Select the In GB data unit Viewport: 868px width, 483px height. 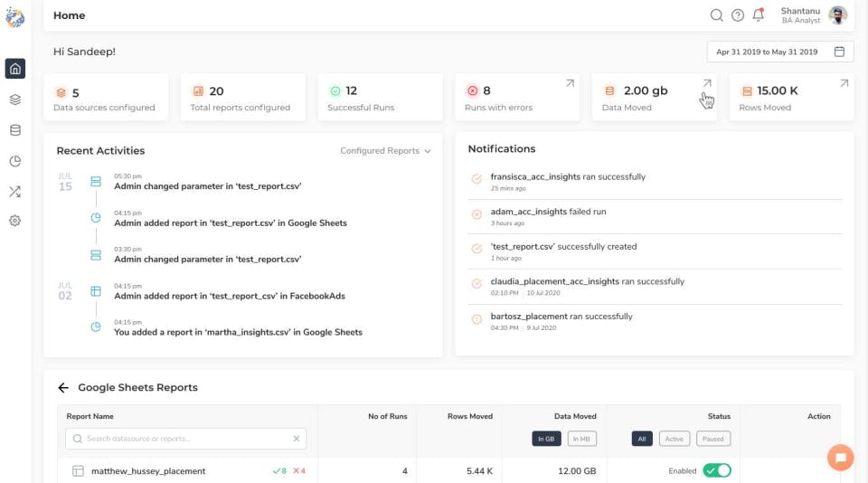pos(546,439)
